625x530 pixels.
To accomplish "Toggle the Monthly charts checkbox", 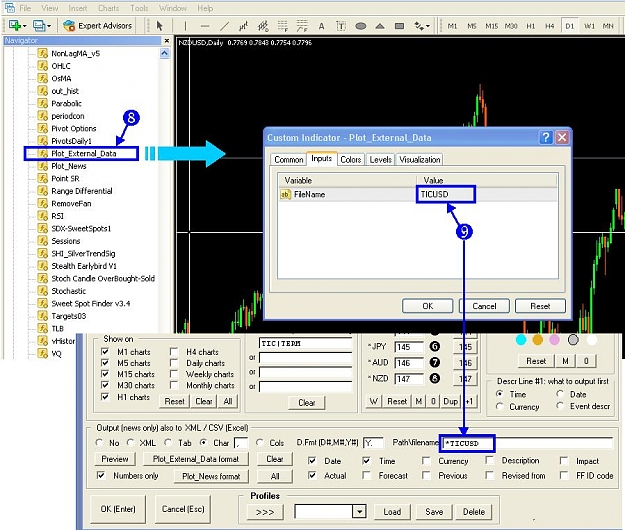I will 174,385.
